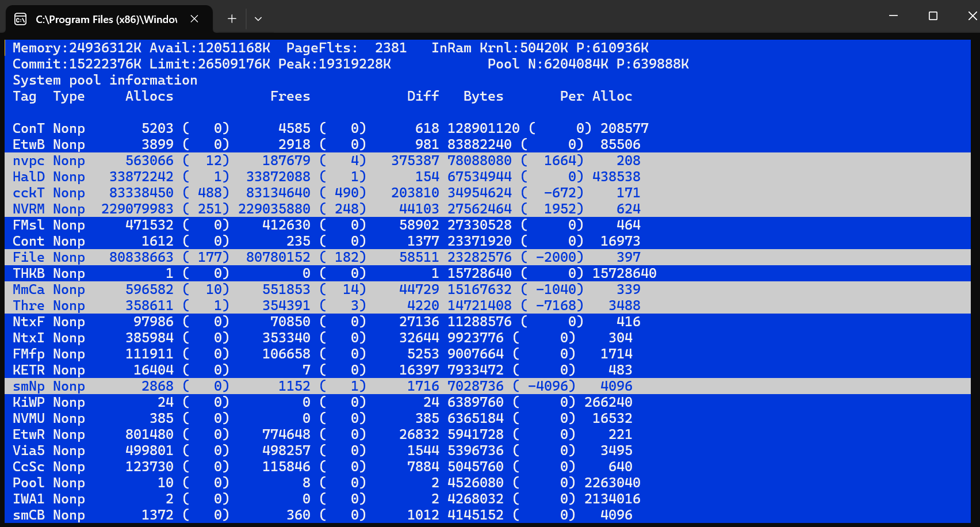Click the Pool N:6204084K value

(x=548, y=64)
